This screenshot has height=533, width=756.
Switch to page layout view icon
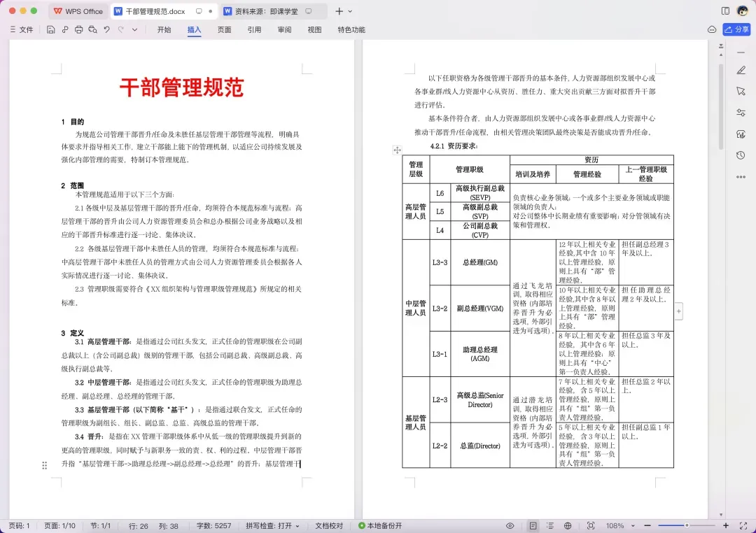(533, 525)
